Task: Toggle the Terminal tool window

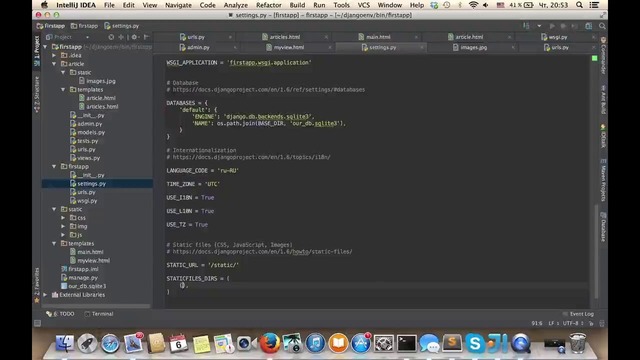Action: tap(98, 314)
